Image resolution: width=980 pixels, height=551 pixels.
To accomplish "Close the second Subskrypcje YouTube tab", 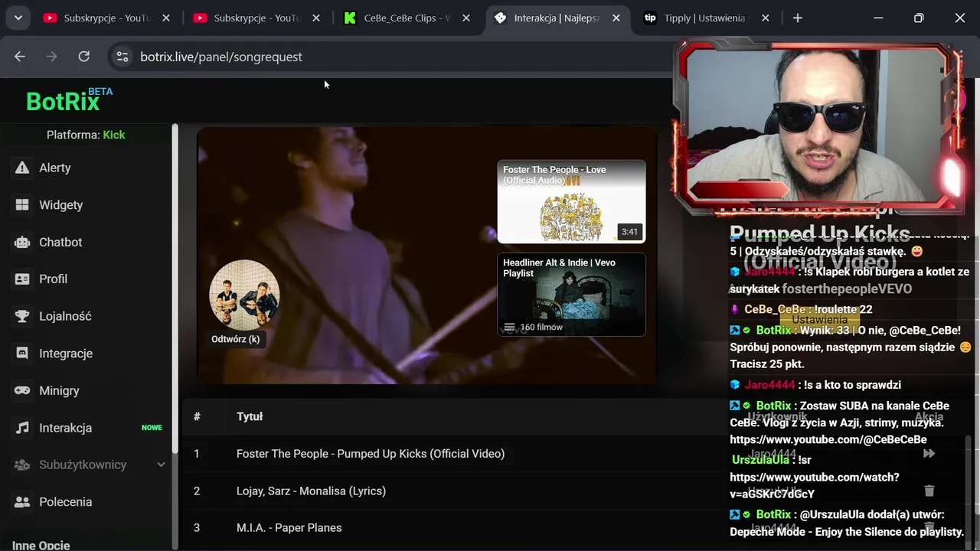I will pos(316,18).
